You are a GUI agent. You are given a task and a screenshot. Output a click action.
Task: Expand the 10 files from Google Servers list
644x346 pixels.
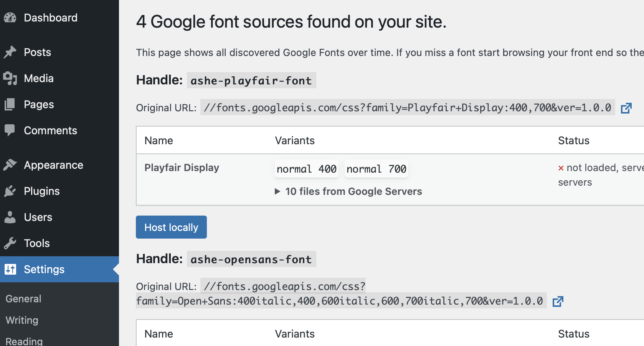tap(348, 191)
